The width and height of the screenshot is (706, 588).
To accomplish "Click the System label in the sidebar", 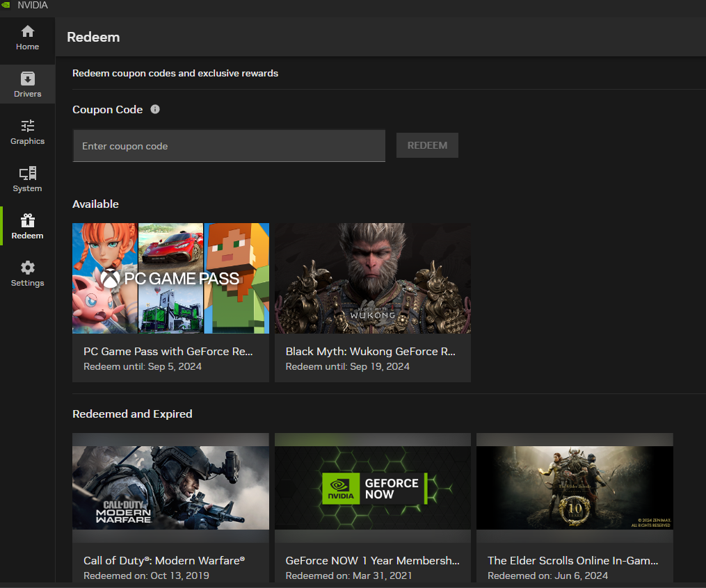I will coord(27,188).
